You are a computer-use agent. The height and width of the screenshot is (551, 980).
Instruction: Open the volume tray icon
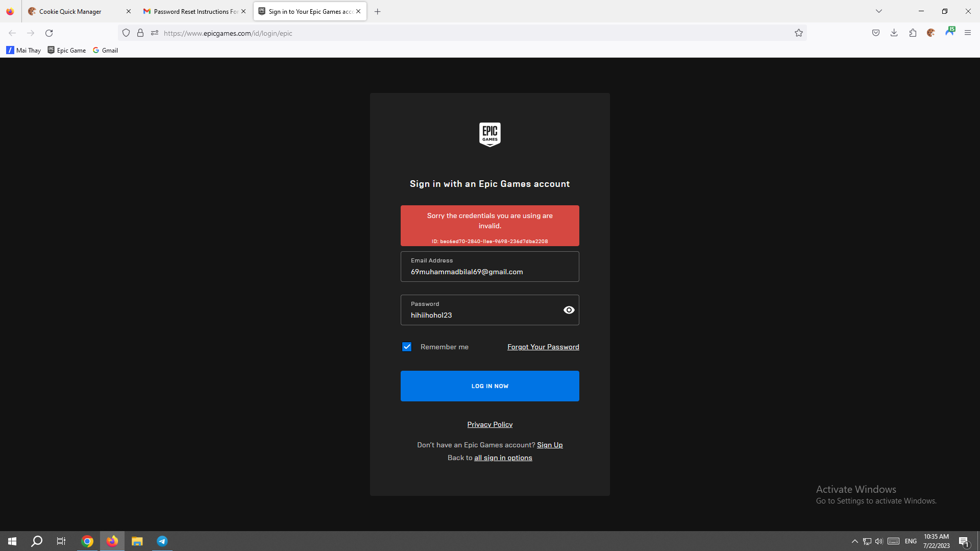[x=879, y=541]
